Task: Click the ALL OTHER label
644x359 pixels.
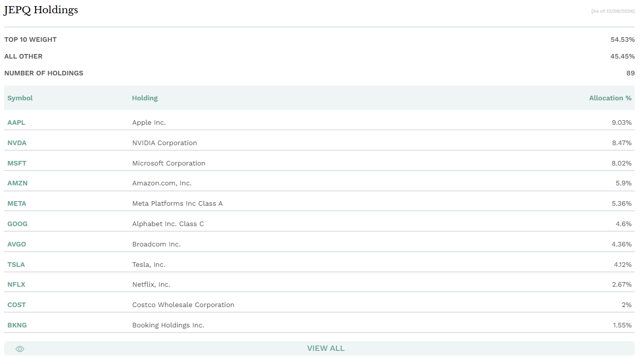Action: pyautogui.click(x=23, y=57)
